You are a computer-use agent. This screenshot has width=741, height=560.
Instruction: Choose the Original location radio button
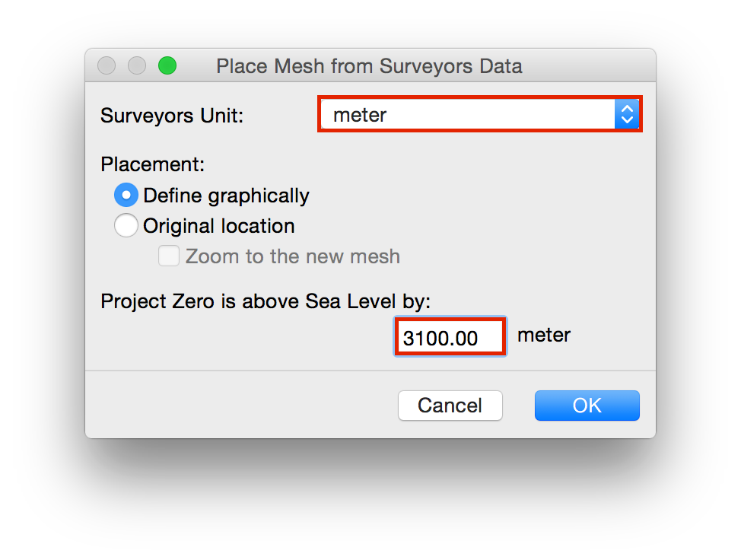pos(126,226)
